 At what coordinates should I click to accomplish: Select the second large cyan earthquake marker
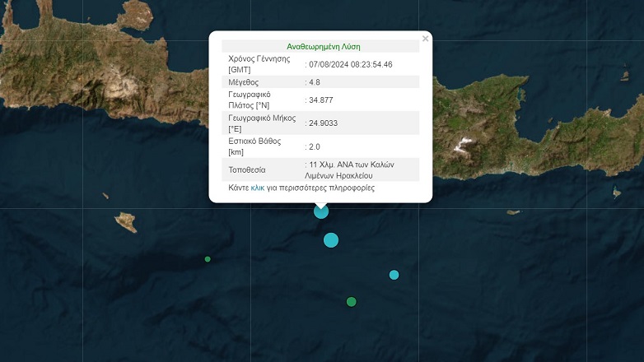coord(331,240)
